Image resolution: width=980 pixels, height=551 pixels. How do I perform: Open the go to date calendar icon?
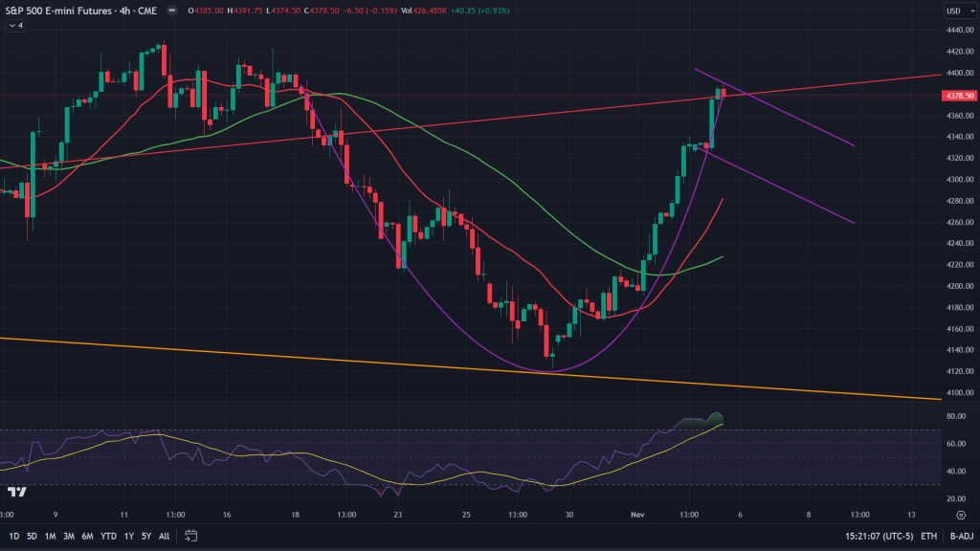tap(191, 535)
